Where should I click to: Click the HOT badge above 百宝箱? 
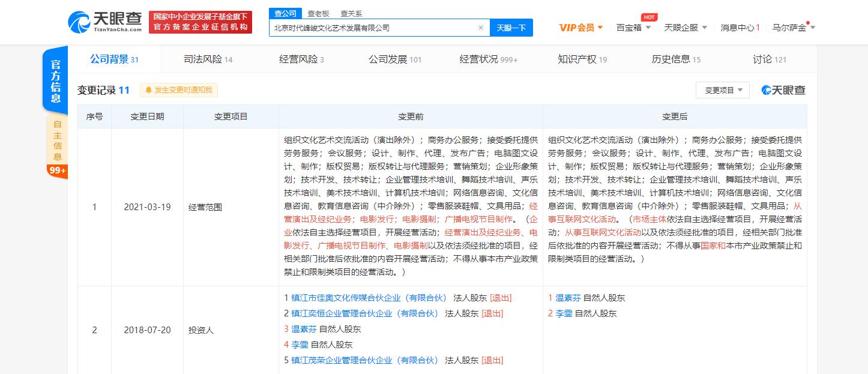(648, 17)
